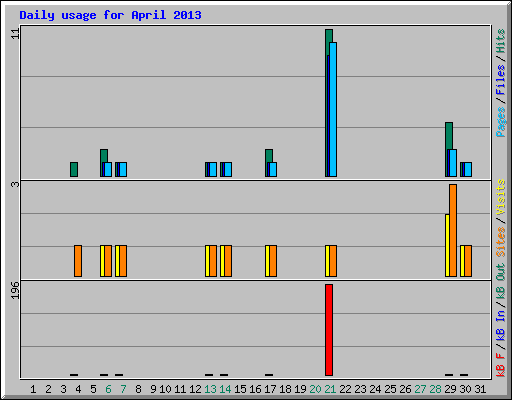Viewport: 512px width, 400px height.
Task: Click the green Hits bar on day 4
Action: (74, 169)
